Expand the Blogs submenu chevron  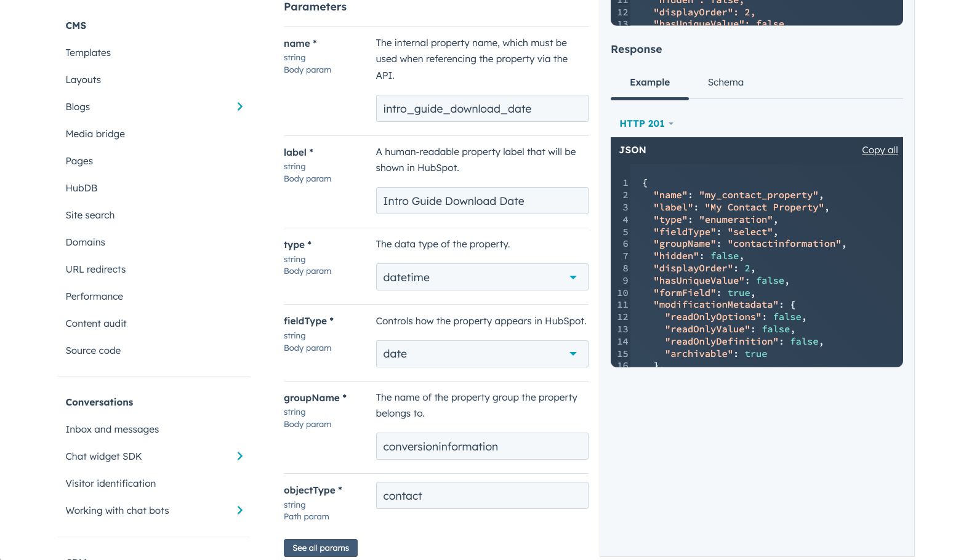240,106
